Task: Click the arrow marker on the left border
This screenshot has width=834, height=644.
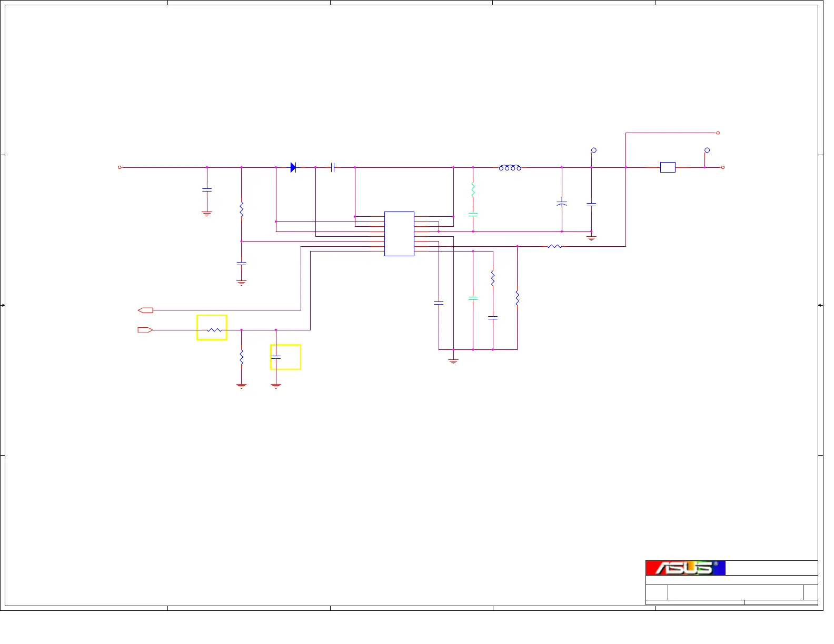Action: point(3,305)
